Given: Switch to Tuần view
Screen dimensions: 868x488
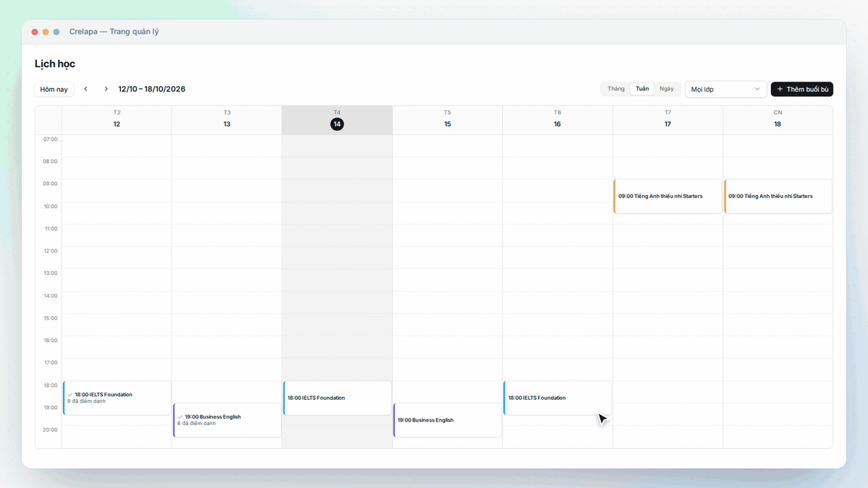Looking at the screenshot, I should (x=642, y=89).
